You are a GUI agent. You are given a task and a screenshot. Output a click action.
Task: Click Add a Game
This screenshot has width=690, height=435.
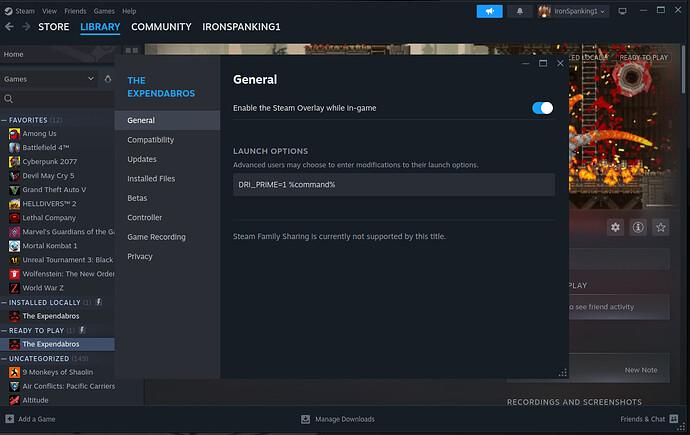(x=31, y=419)
